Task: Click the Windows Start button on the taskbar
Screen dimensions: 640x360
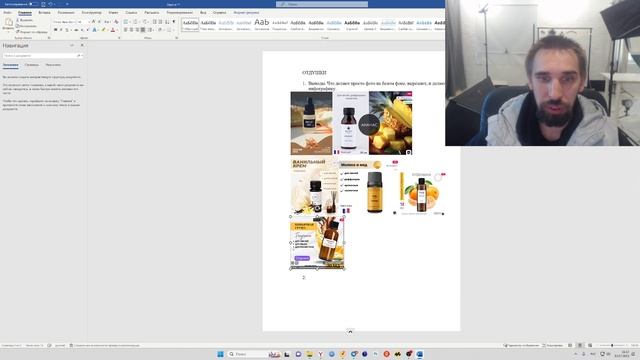Action: tap(220, 354)
